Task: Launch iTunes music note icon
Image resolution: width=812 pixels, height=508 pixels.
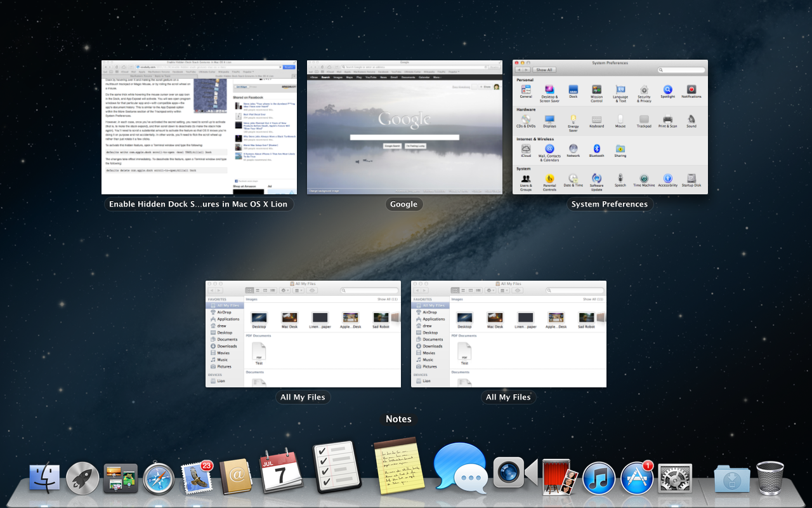Action: (x=598, y=478)
